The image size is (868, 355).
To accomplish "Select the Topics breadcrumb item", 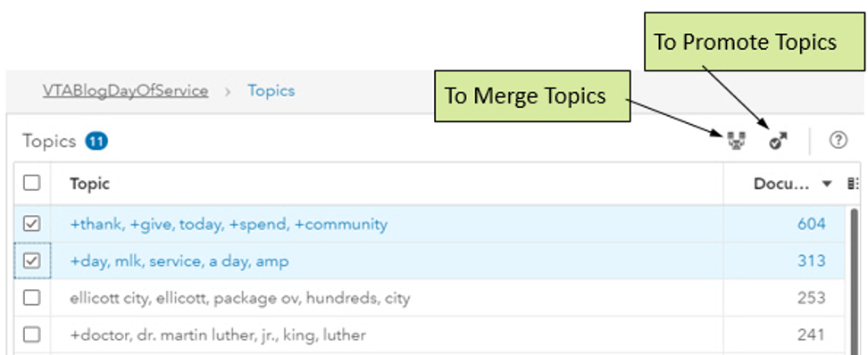I will point(271,91).
